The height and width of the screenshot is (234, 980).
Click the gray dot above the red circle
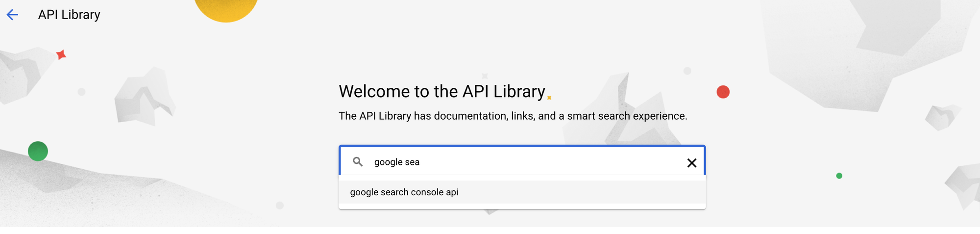[687, 71]
